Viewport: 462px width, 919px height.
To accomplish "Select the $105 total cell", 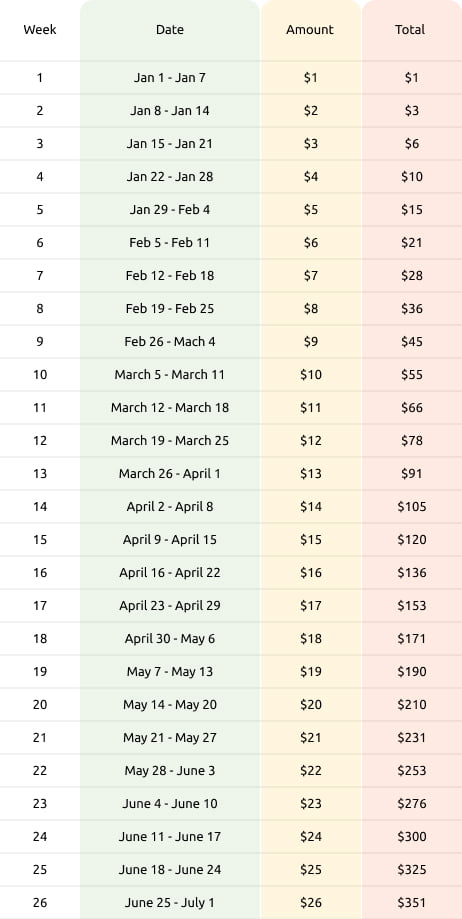I will (412, 506).
